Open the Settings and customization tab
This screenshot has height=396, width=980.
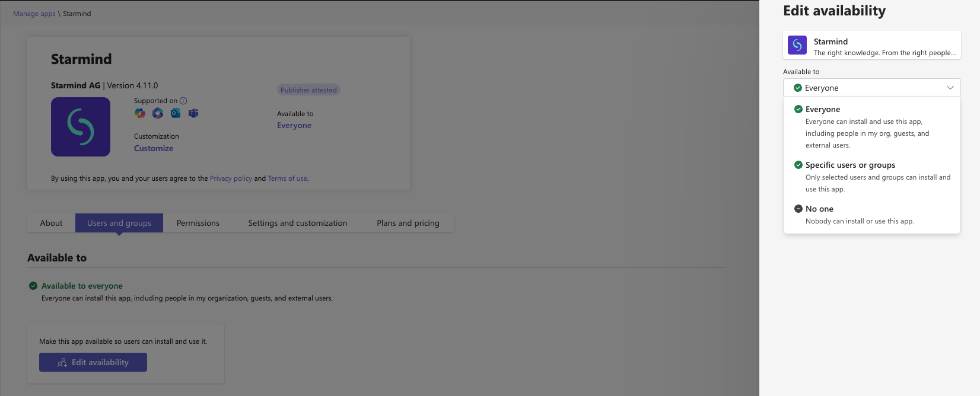click(x=298, y=223)
